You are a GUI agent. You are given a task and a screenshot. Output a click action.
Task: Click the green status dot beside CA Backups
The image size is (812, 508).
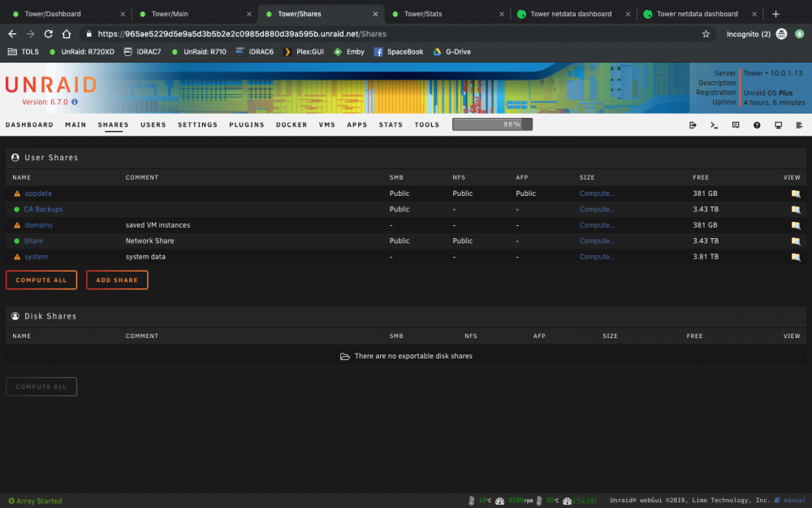pos(16,210)
